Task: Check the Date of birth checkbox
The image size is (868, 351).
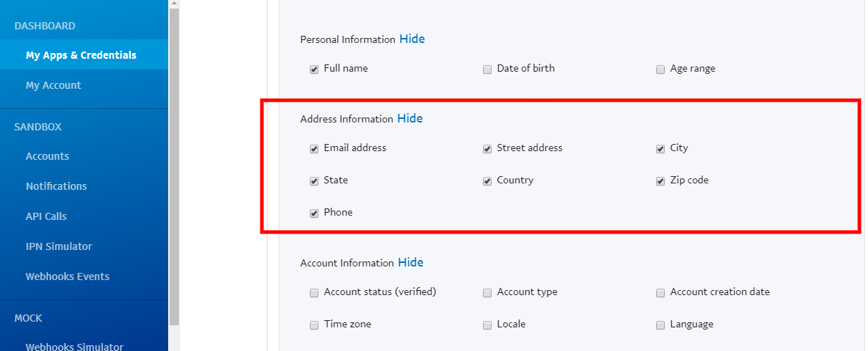Action: tap(487, 69)
